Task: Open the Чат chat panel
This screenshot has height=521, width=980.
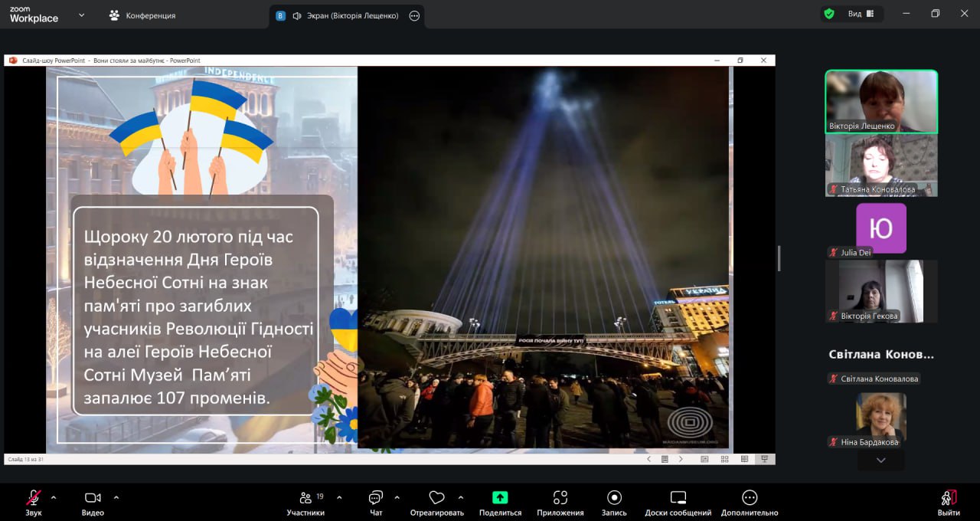Action: [x=375, y=499]
